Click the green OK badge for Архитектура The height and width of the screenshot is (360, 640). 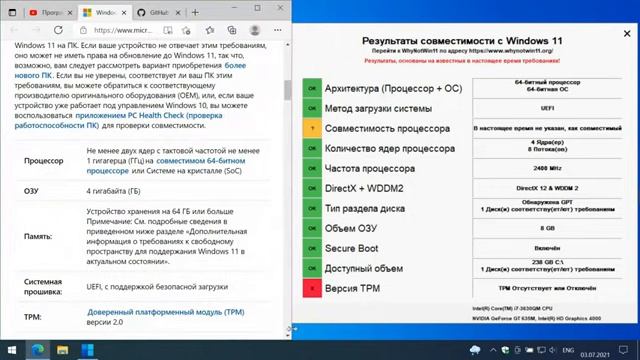[312, 88]
